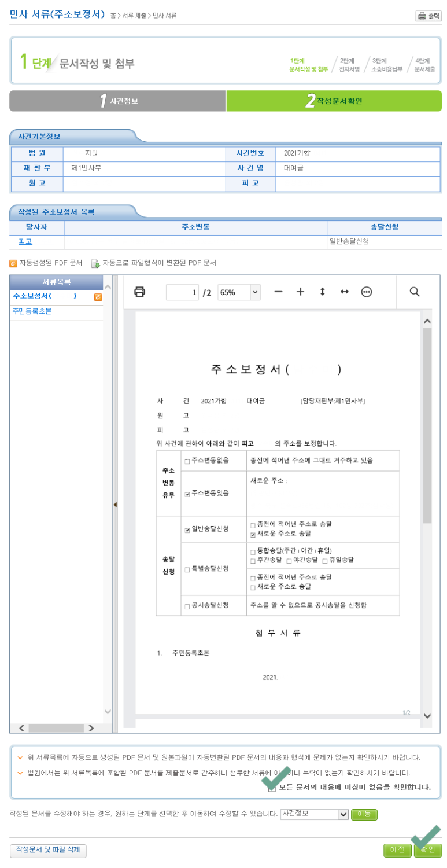Click 주간송달 checkbox in the PDF

pos(253,561)
